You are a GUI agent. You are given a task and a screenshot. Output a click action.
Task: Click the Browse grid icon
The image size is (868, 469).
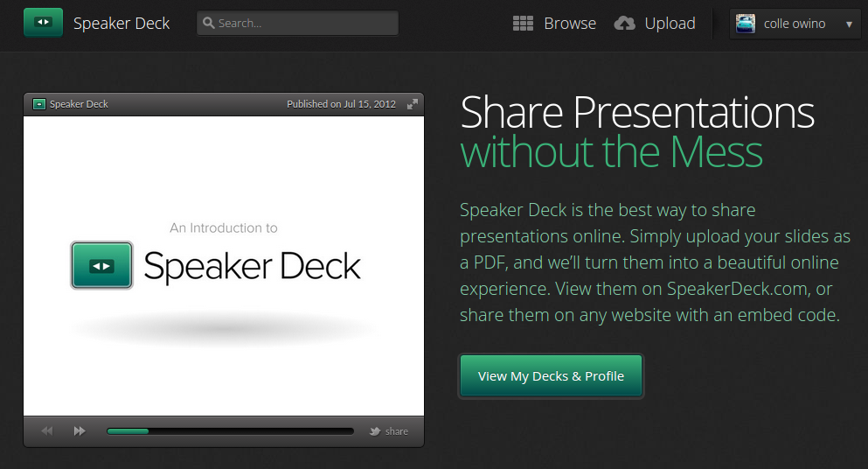[x=523, y=24]
